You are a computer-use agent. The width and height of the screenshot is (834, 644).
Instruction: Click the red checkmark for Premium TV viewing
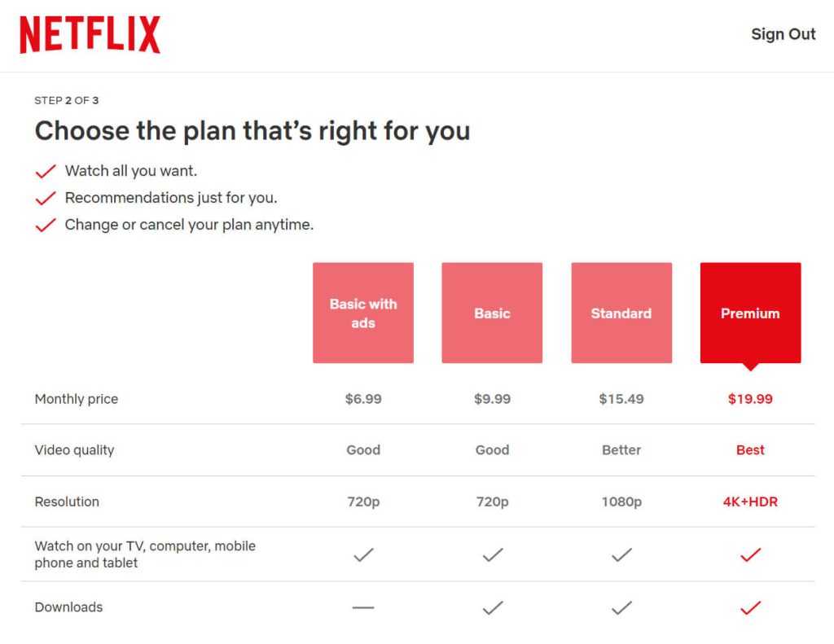click(x=749, y=554)
